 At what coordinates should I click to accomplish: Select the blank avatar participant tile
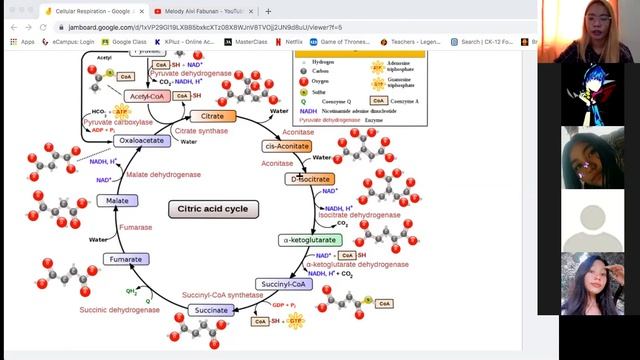592,220
